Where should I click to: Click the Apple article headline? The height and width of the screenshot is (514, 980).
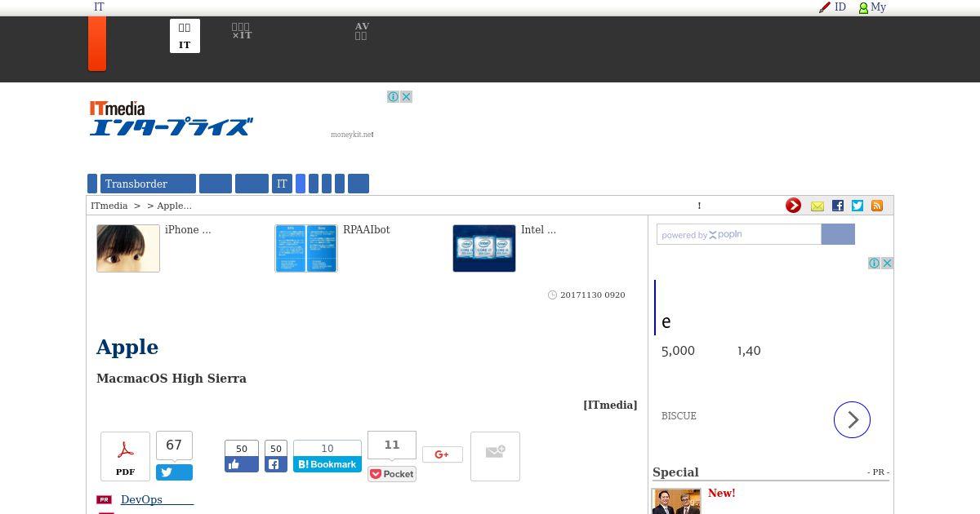(127, 347)
